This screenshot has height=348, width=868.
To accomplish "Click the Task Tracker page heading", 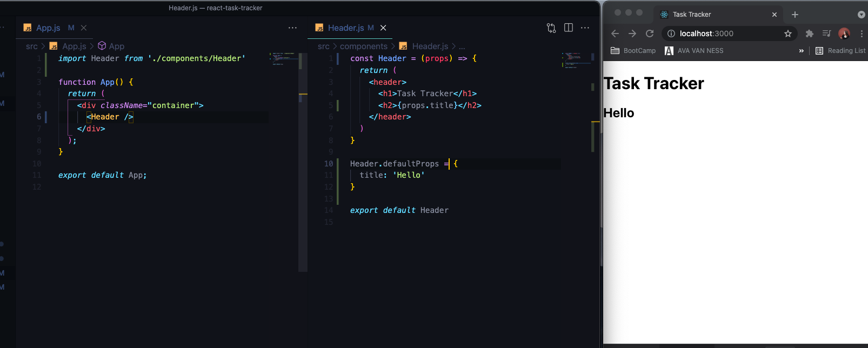I will [653, 84].
